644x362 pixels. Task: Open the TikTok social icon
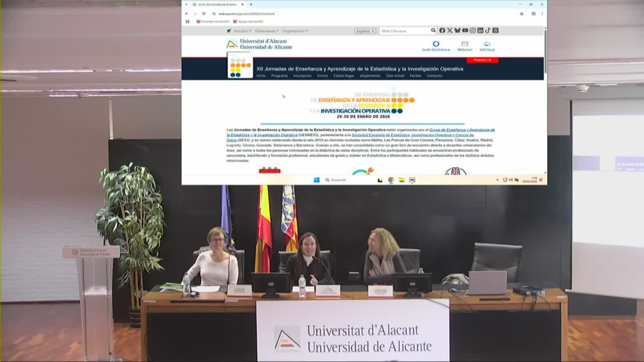[488, 31]
